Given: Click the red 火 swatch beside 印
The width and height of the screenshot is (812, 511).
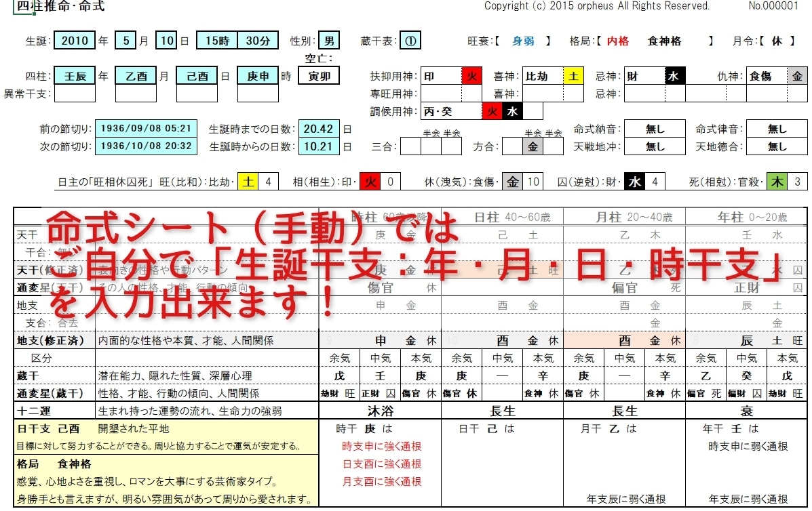Looking at the screenshot, I should (x=471, y=76).
